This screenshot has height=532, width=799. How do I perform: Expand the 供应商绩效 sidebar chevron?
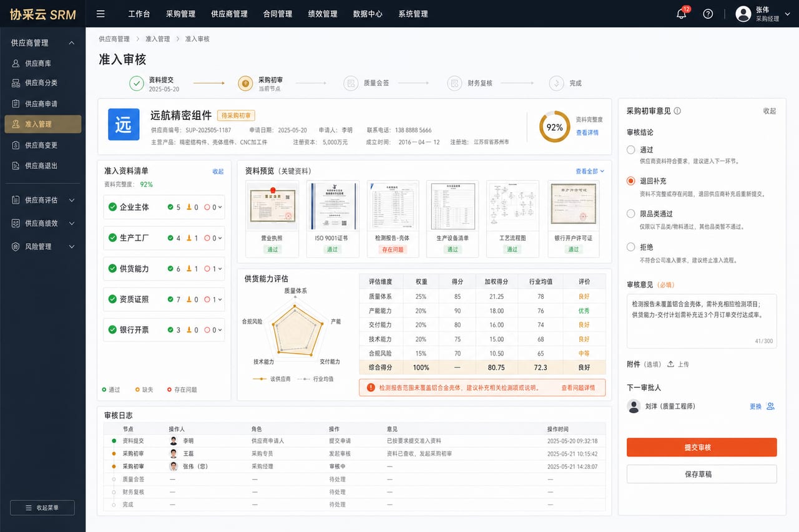[72, 223]
